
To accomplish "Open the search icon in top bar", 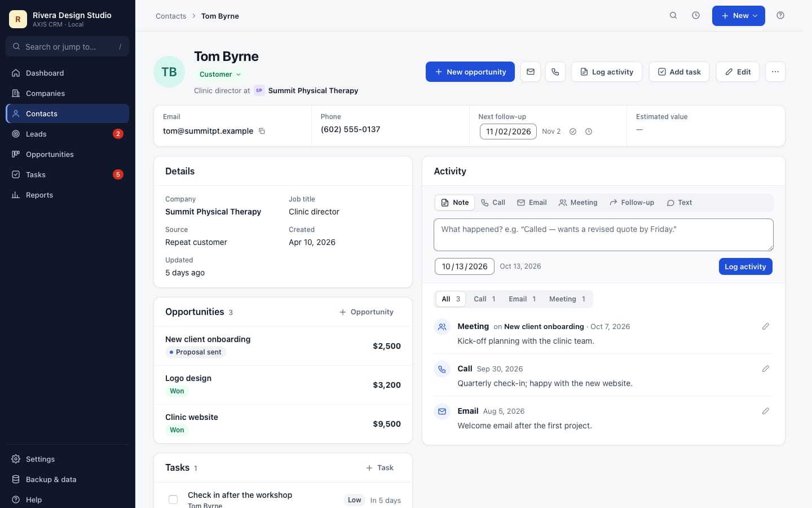I will (673, 16).
